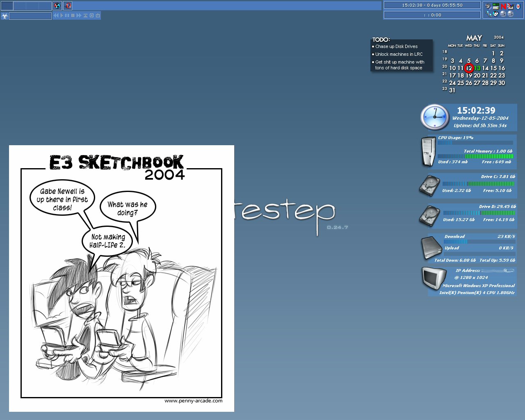Click the stop media control
This screenshot has width=525, height=420.
(73, 16)
